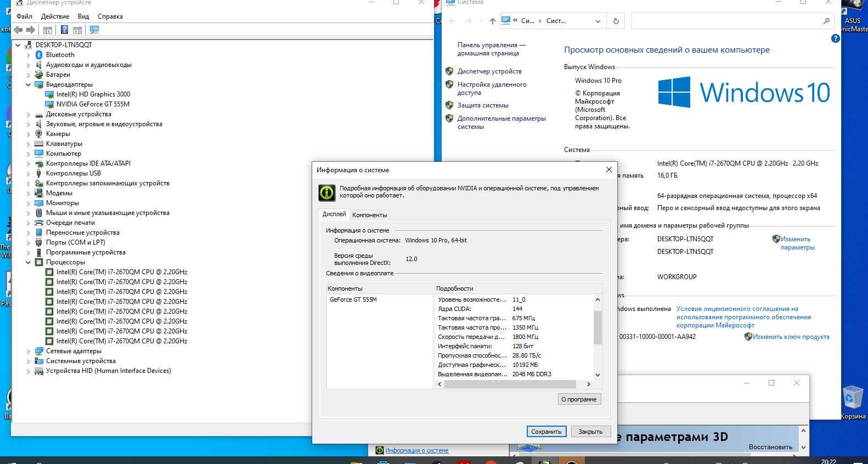Click the Up arrow in System window navigation

[x=492, y=21]
